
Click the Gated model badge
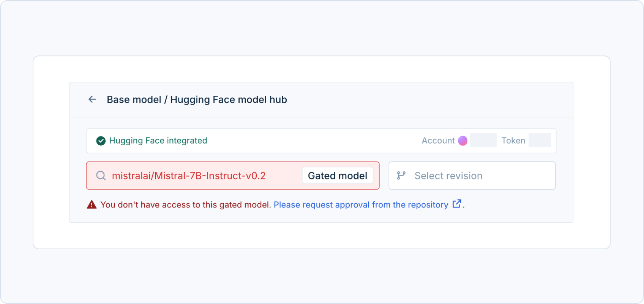coord(338,176)
